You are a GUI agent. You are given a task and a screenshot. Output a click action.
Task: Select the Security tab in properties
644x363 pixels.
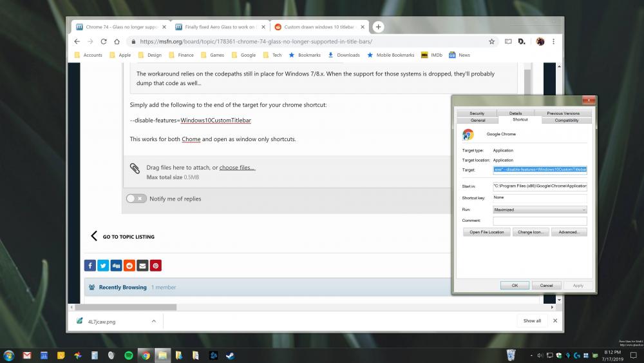(477, 113)
